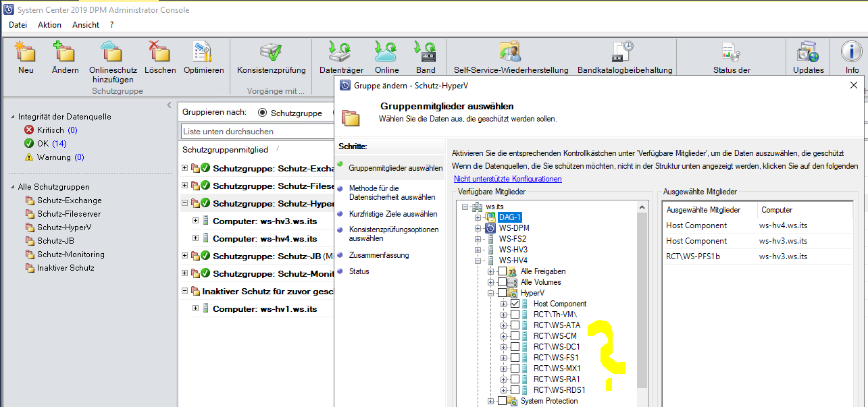
Task: Go to Methode für die Datensicherheit auswählen step
Action: tap(392, 192)
